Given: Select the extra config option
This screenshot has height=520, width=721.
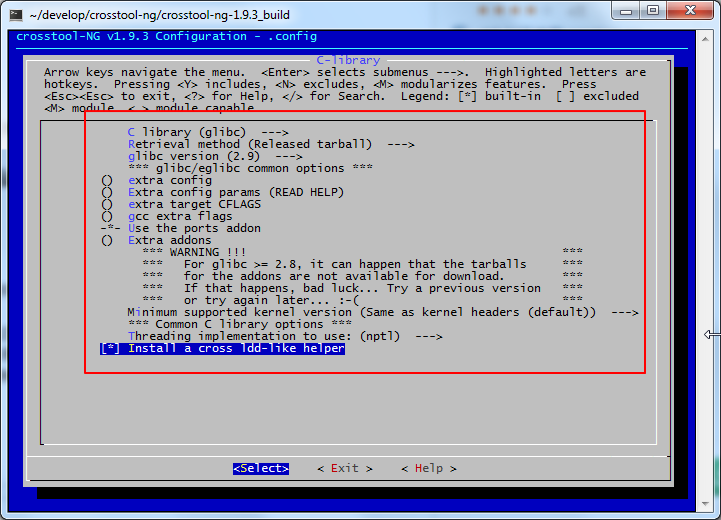Looking at the screenshot, I should tap(156, 180).
